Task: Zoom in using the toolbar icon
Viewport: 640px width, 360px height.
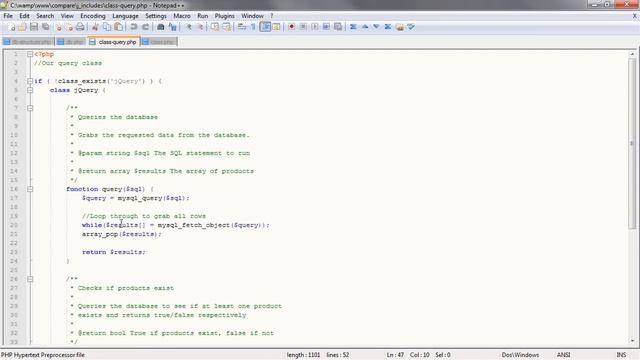Action: [x=188, y=27]
